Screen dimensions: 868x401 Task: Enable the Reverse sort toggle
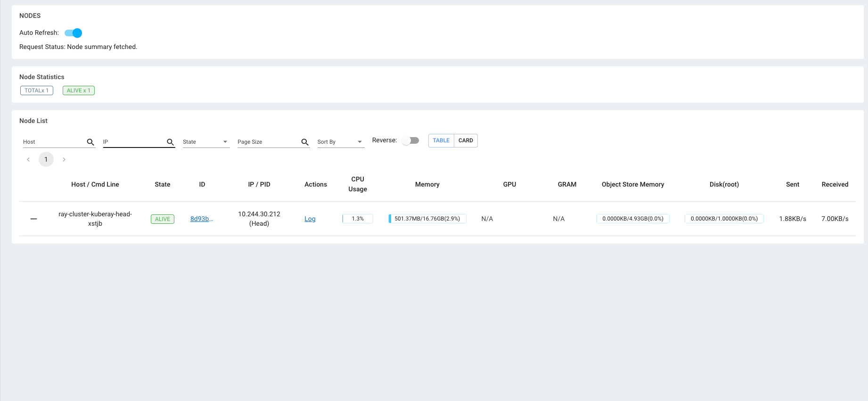point(410,140)
